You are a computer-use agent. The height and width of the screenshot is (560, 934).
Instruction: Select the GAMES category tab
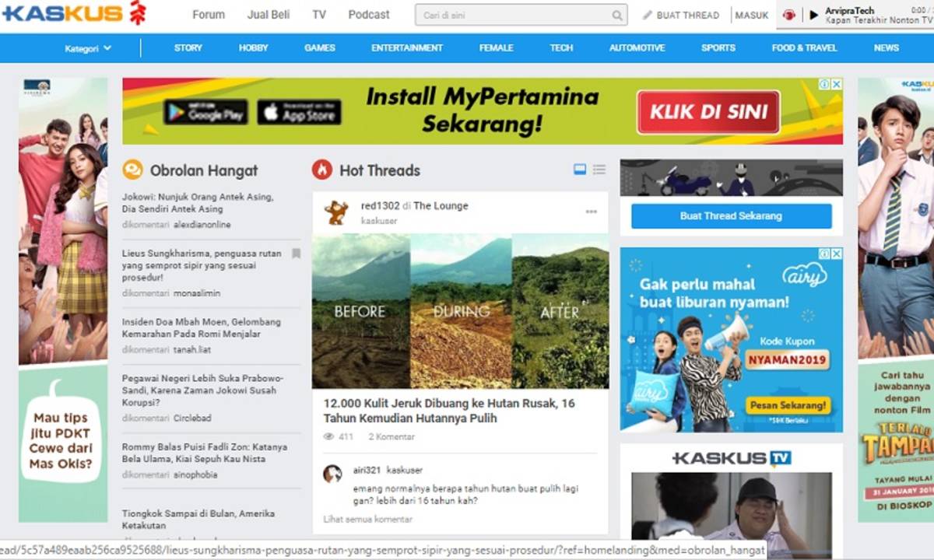(320, 48)
